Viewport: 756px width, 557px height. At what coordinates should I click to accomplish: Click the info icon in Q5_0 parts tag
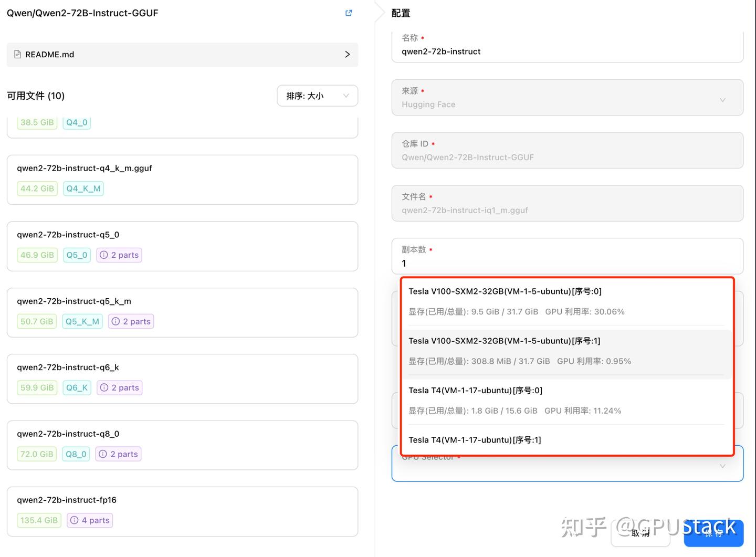(x=104, y=255)
